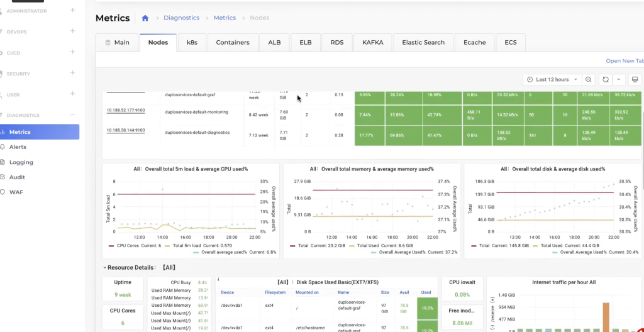This screenshot has height=332, width=644.
Task: Click the checklist icon beside Audit
Action: tap(3, 177)
